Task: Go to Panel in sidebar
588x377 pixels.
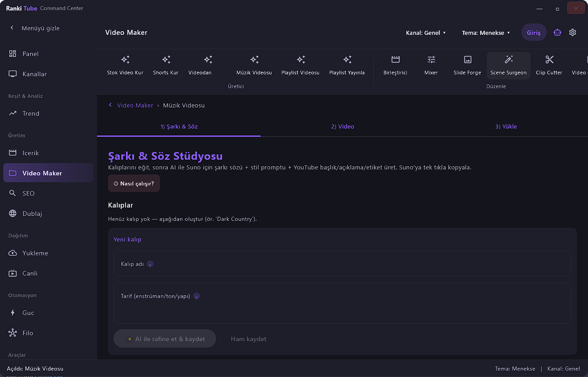Action: [48, 54]
